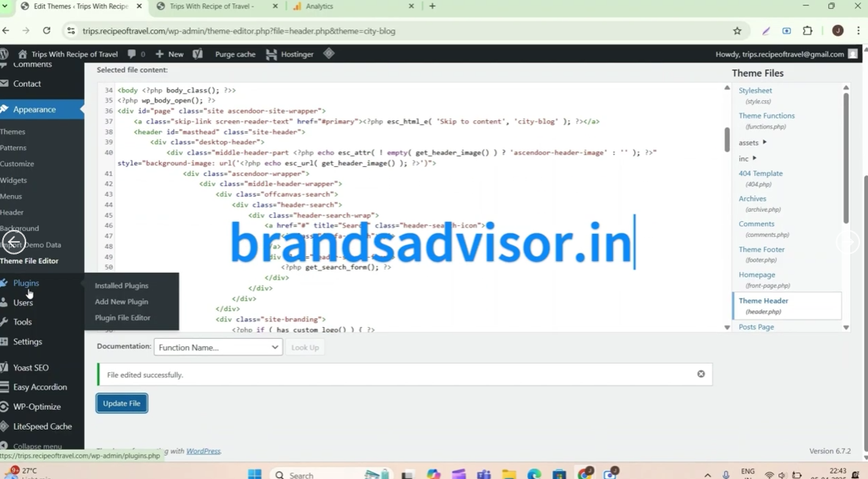This screenshot has width=868, height=479.
Task: Open Windows Start menu on the taskbar
Action: tap(254, 474)
